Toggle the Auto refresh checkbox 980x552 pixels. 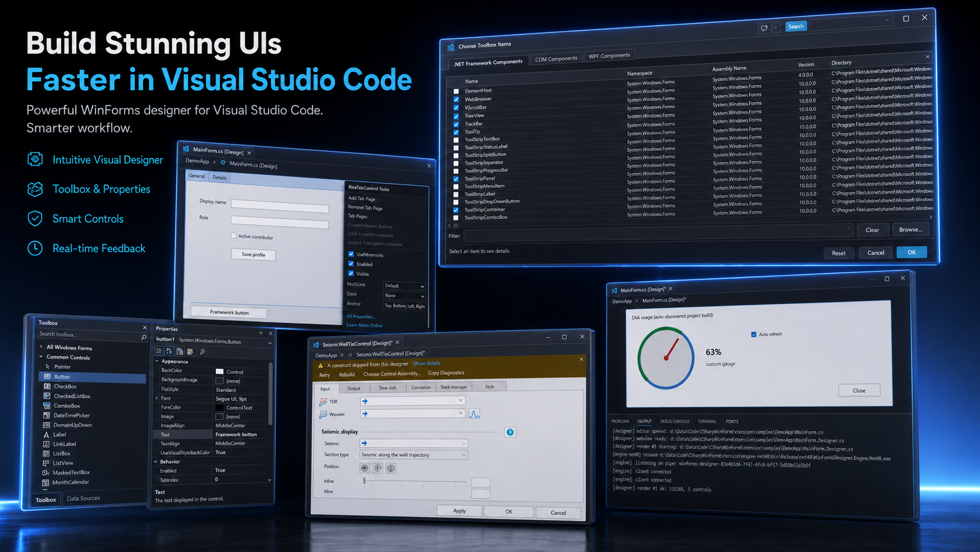coord(754,334)
